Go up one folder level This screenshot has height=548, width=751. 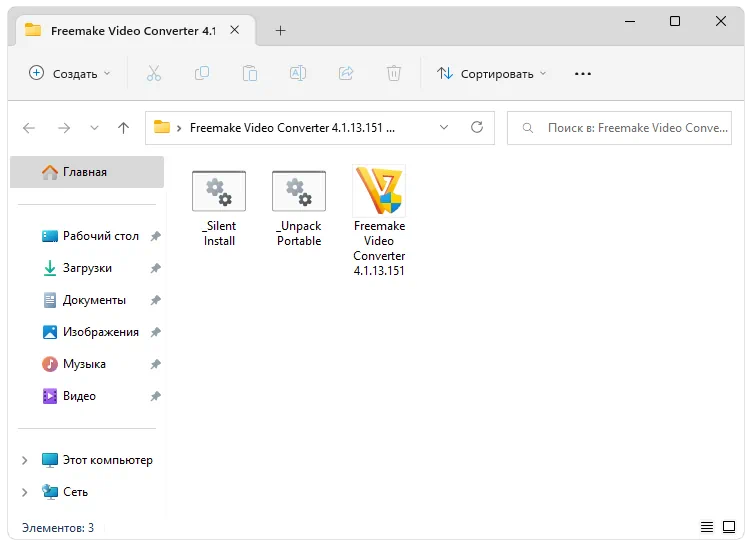[x=123, y=128]
